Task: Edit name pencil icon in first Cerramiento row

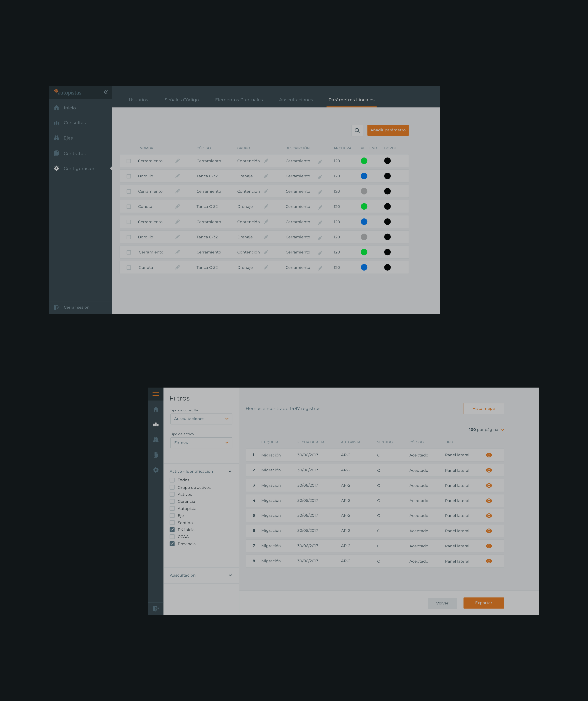Action: pyautogui.click(x=178, y=161)
